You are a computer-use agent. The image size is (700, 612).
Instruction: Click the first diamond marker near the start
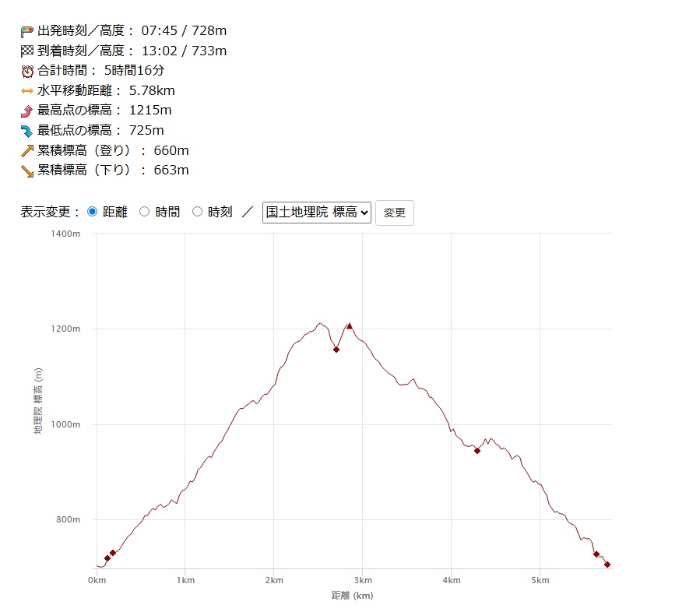107,558
